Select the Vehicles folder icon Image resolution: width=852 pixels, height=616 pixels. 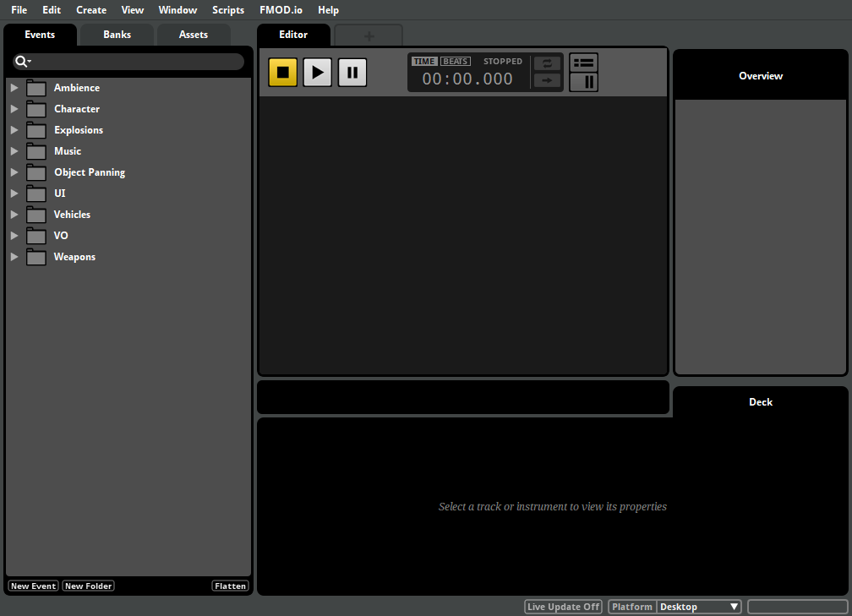click(x=36, y=215)
